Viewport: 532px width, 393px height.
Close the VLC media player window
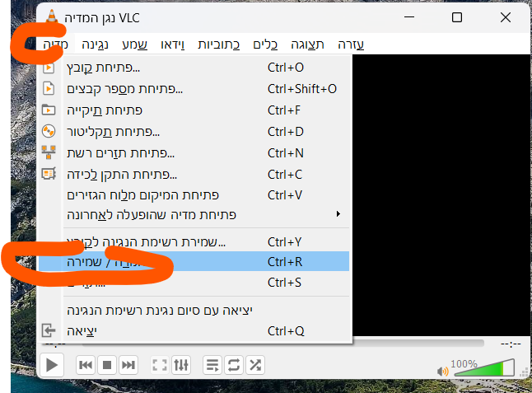tap(506, 17)
